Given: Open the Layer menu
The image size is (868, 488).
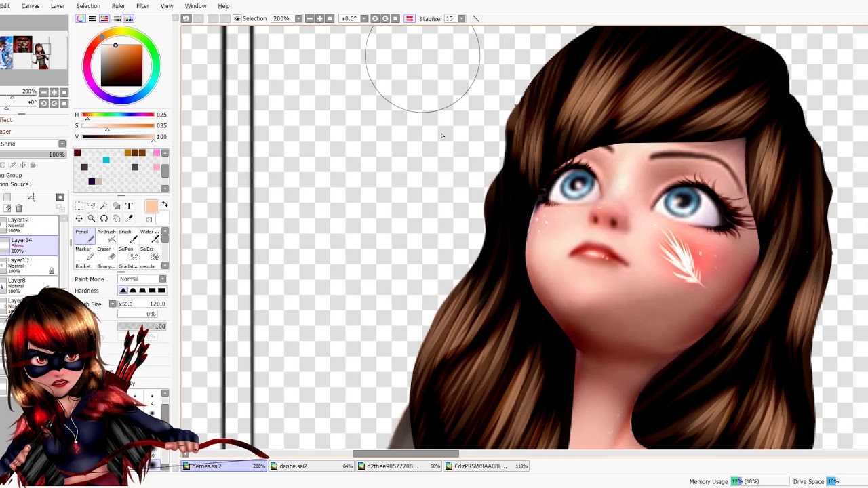Looking at the screenshot, I should pos(58,6).
